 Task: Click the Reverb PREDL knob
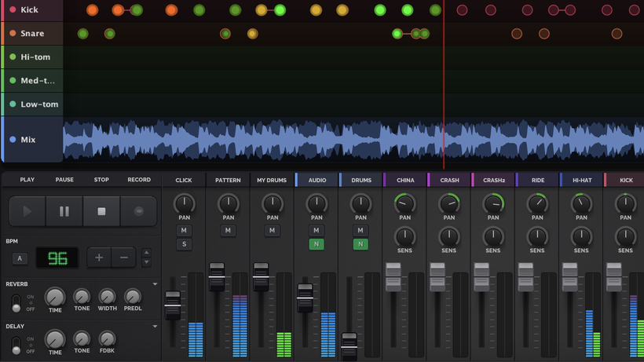133,297
